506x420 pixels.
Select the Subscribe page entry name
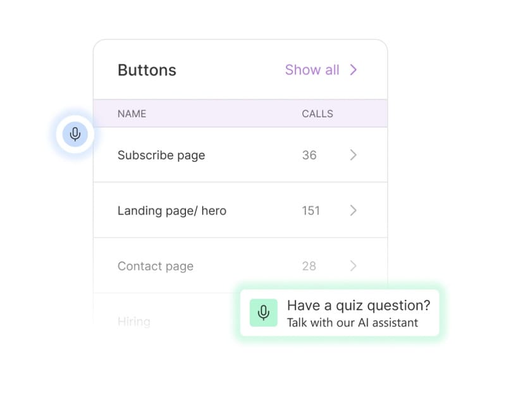tap(161, 155)
